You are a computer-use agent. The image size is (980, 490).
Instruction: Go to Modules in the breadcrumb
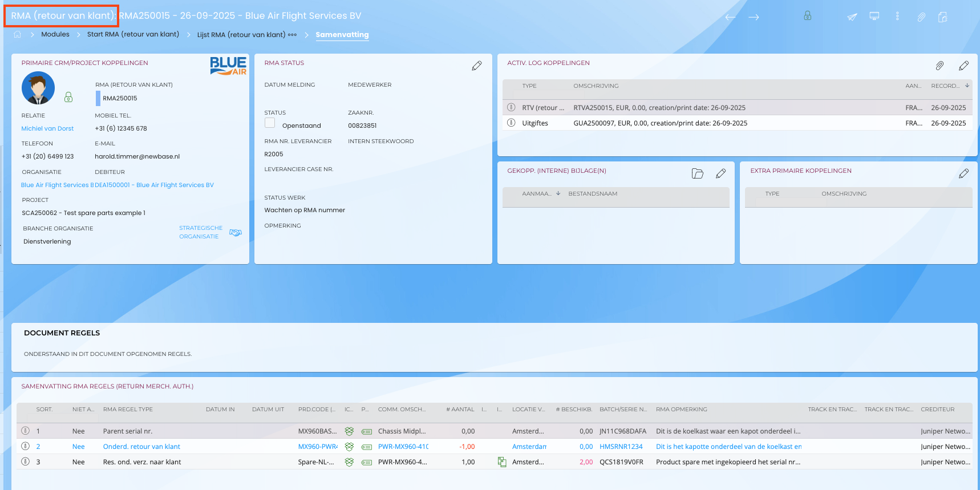coord(55,34)
